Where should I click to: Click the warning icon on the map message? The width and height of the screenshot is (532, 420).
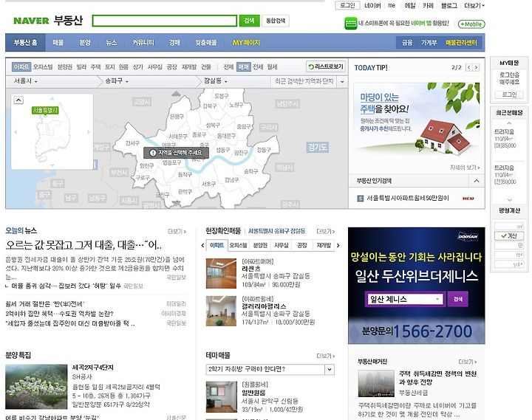tap(153, 153)
